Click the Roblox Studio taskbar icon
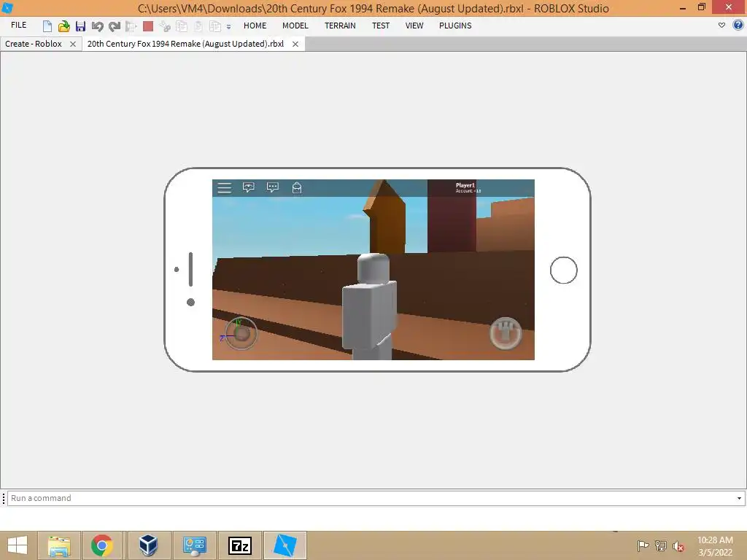747x560 pixels. 285,545
